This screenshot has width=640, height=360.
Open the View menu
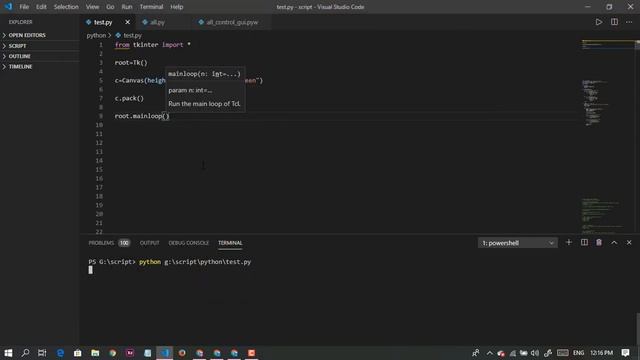[x=92, y=7]
